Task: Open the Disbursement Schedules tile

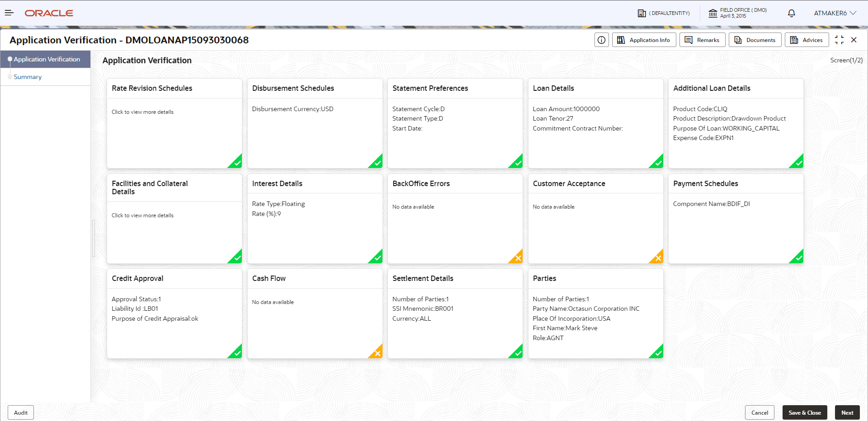Action: [x=315, y=123]
